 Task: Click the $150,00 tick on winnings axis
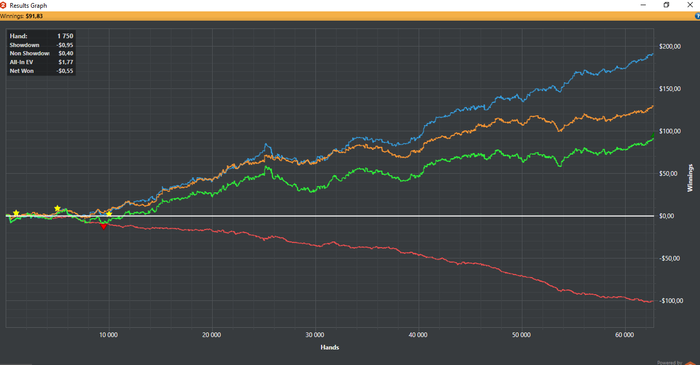(670, 89)
